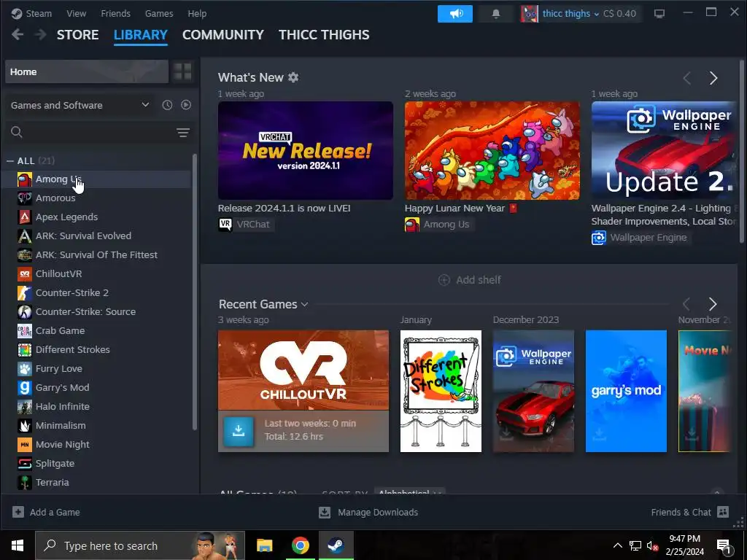Click VRChat icon under news item
This screenshot has width=747, height=560.
click(x=225, y=225)
